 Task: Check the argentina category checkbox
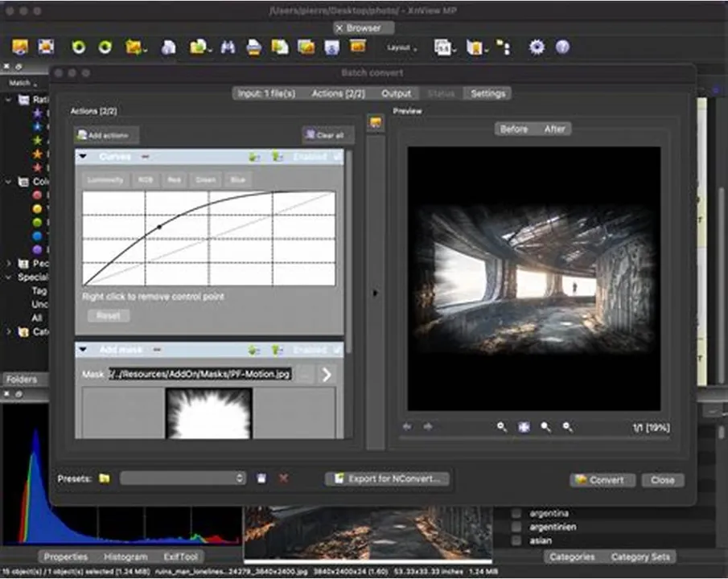click(516, 514)
